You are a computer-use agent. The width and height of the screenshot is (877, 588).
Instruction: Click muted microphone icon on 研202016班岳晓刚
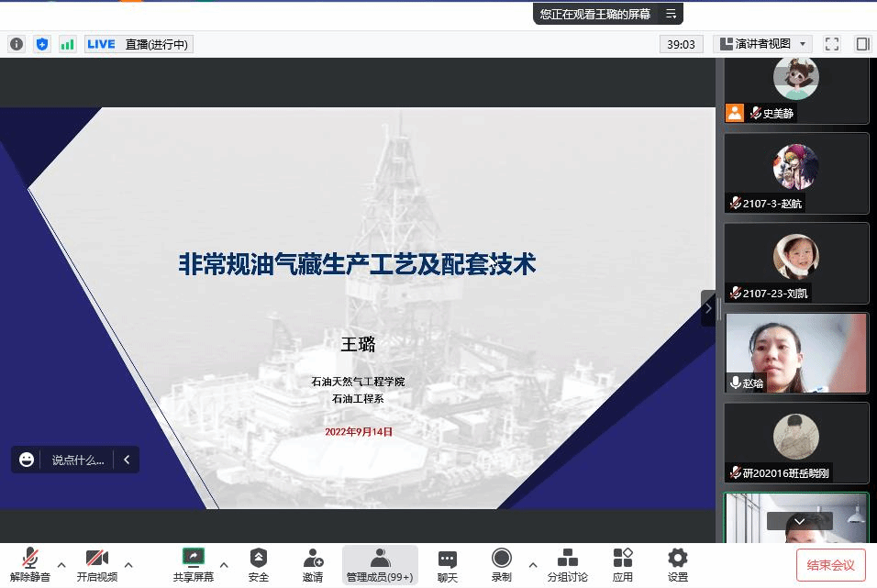736,472
